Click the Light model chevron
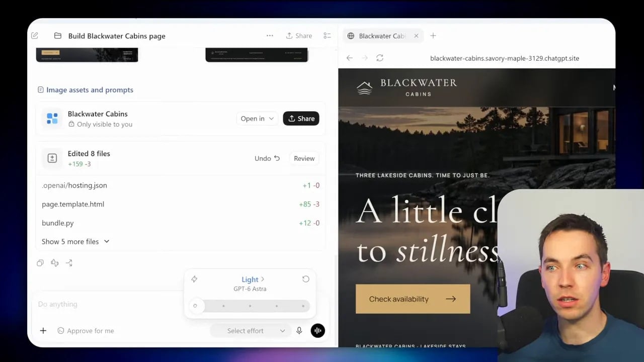This screenshot has width=644, height=362. pos(263,280)
